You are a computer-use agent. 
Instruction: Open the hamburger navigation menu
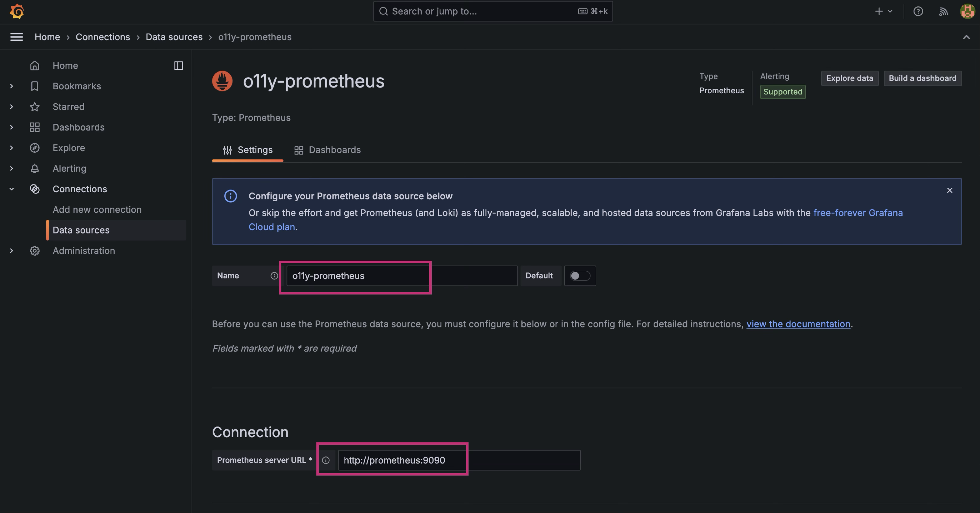(x=16, y=37)
